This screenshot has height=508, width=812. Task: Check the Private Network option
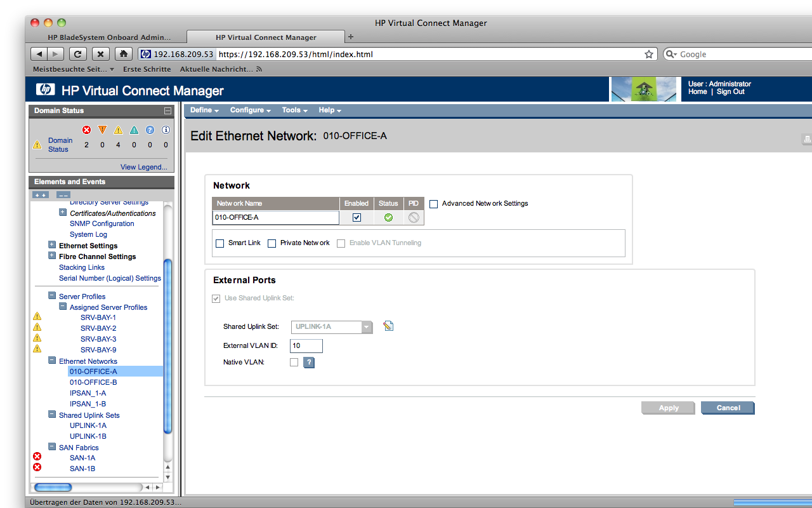pyautogui.click(x=272, y=243)
